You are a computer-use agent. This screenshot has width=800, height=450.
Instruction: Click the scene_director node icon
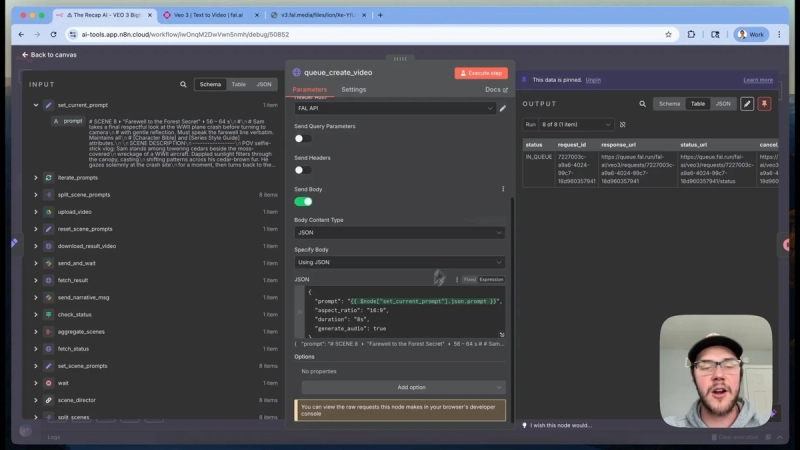tap(48, 400)
